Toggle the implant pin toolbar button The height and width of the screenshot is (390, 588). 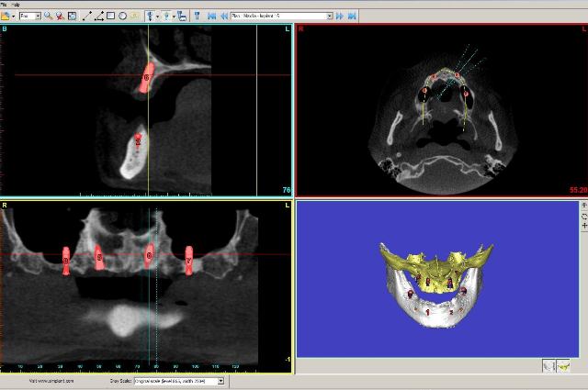coord(197,16)
